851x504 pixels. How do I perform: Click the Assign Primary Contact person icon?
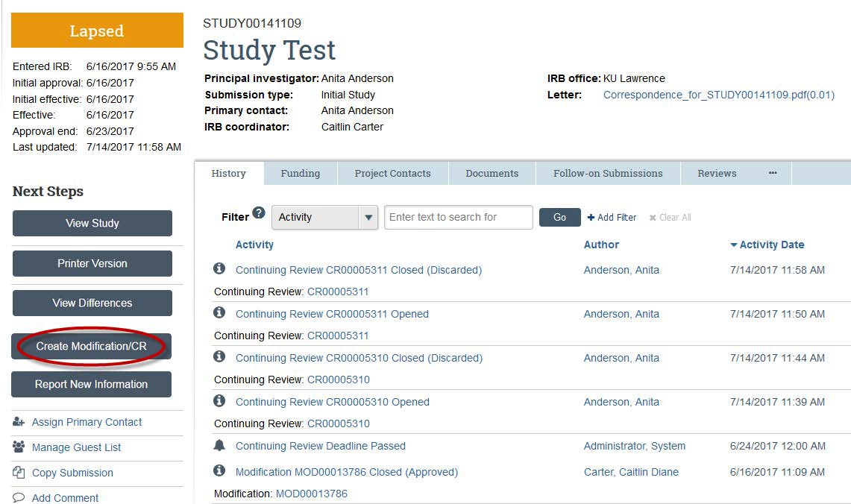click(x=19, y=421)
